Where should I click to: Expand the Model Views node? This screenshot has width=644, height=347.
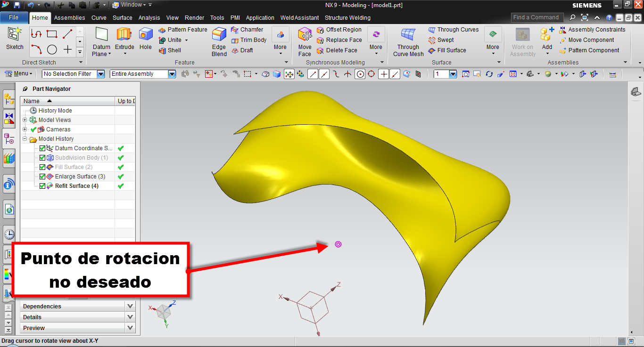[25, 120]
